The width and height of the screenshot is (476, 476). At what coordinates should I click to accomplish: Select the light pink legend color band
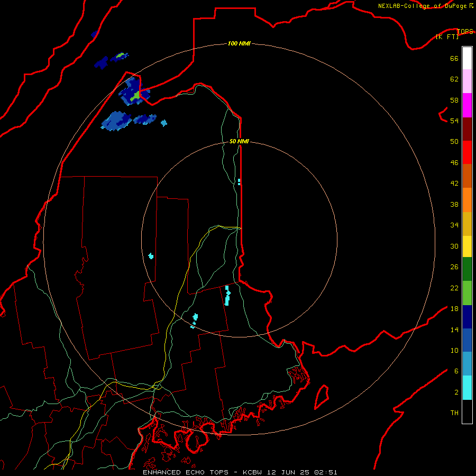pyautogui.click(x=467, y=81)
